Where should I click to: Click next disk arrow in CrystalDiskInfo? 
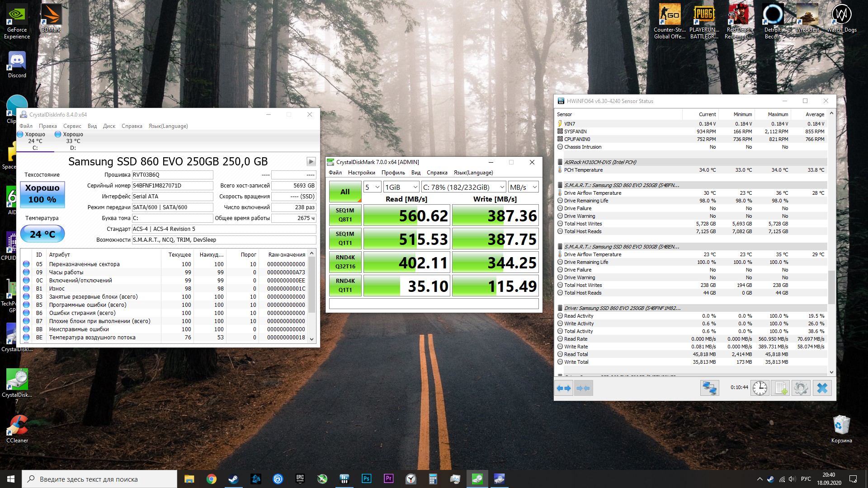(311, 161)
